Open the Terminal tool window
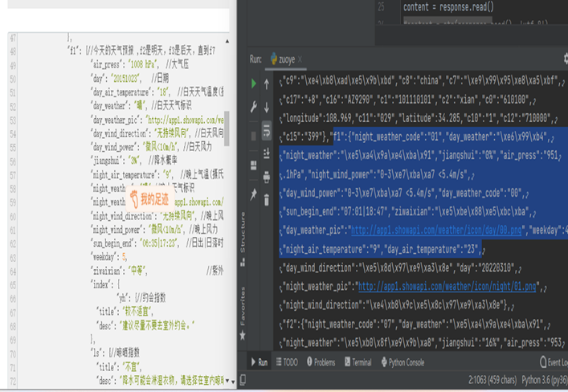The width and height of the screenshot is (568, 392). [x=358, y=362]
